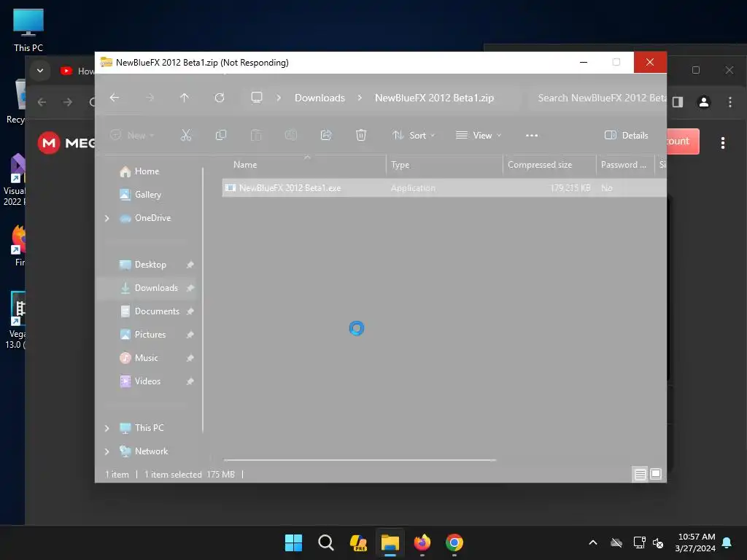Open the View dropdown
Screen dimensions: 747x560
click(x=479, y=135)
